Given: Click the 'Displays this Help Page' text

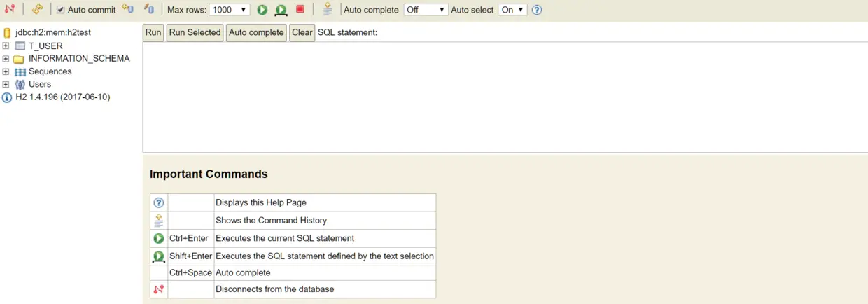Looking at the screenshot, I should coord(261,202).
